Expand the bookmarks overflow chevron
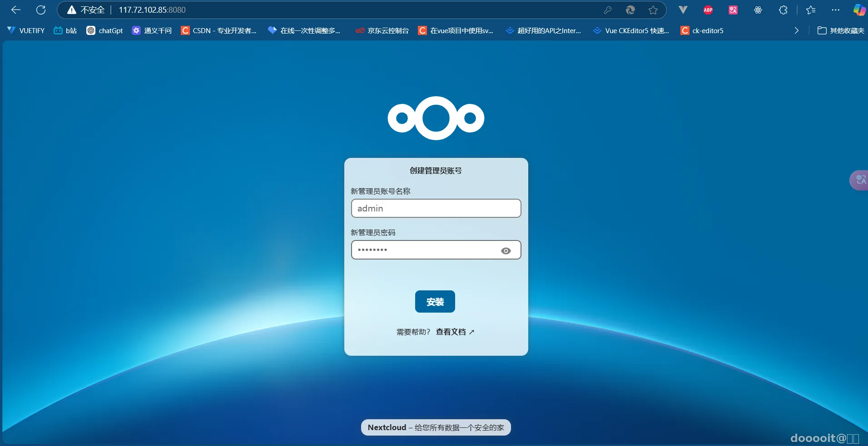The height and width of the screenshot is (446, 868). [x=797, y=30]
